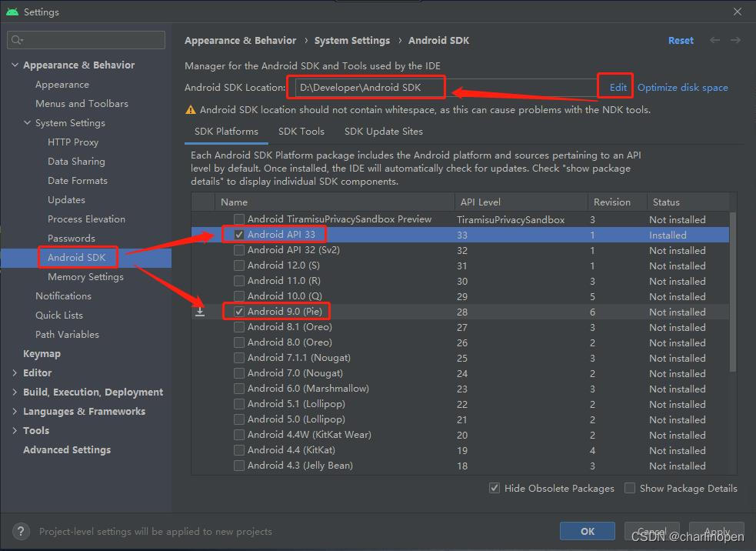Click the package list vertical scrollbar

(732, 292)
